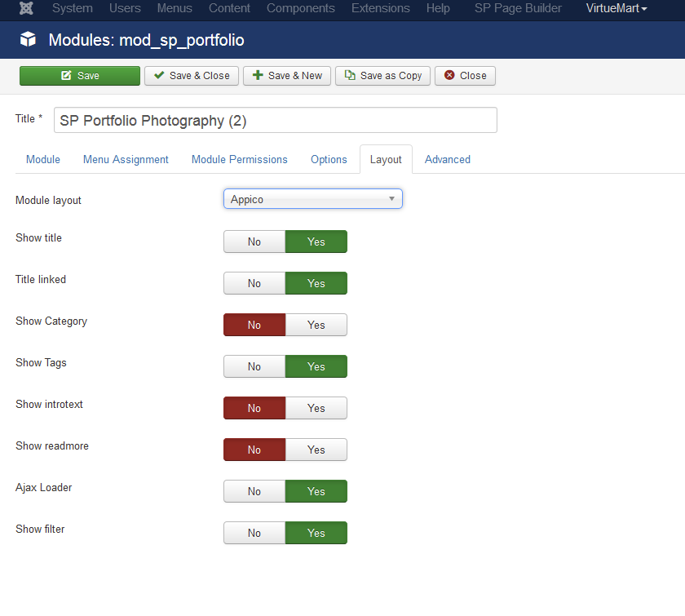Click the Save as Copy button

click(383, 76)
